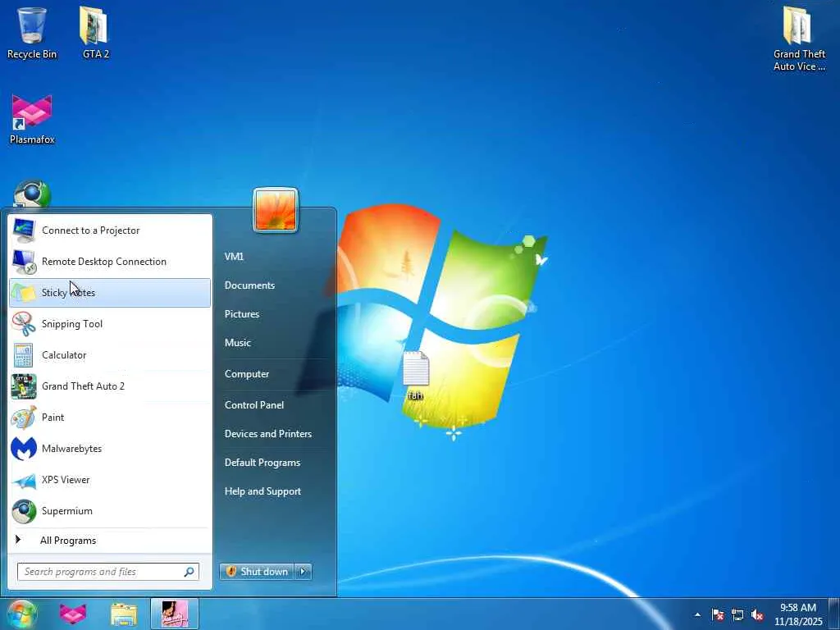Click the Show desktop strip beside the clock
The width and height of the screenshot is (840, 630).
pos(834,614)
